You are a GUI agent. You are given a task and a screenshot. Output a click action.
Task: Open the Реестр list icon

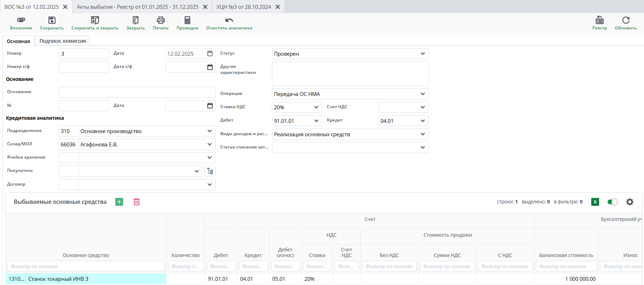600,20
